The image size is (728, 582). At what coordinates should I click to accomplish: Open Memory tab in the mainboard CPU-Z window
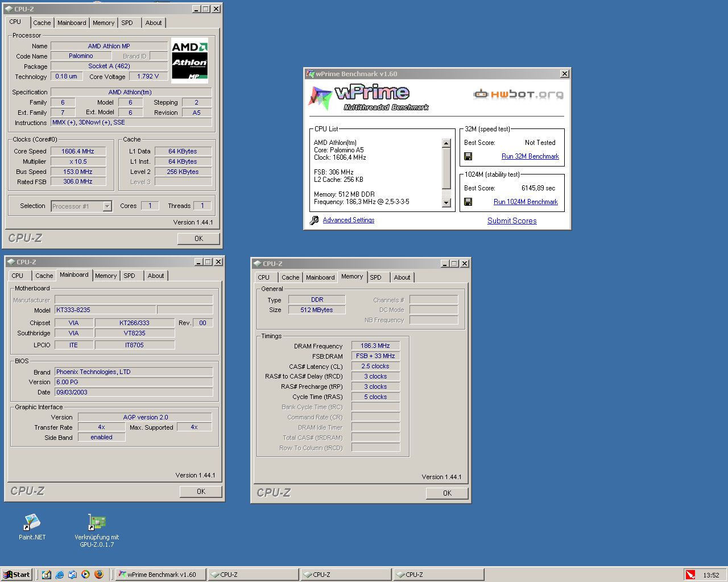(x=106, y=276)
